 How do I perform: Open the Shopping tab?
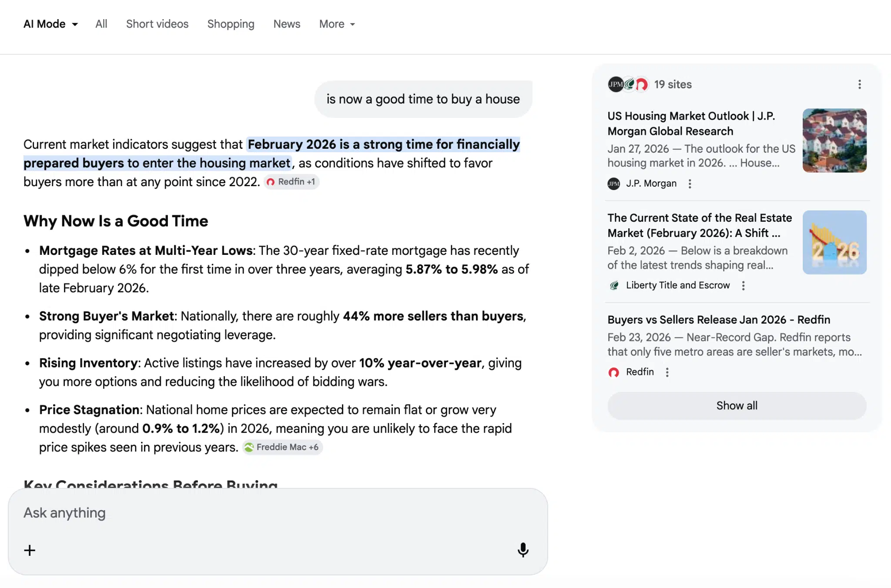(x=231, y=24)
